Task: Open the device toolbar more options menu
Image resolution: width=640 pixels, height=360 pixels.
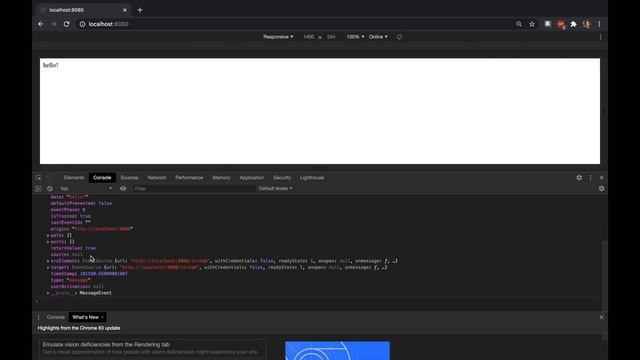Action: click(600, 37)
